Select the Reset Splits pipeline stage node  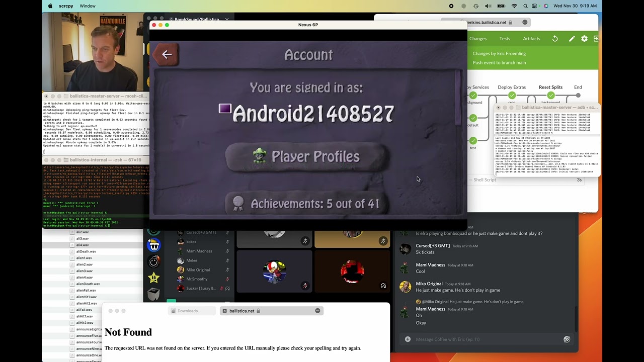point(551,95)
